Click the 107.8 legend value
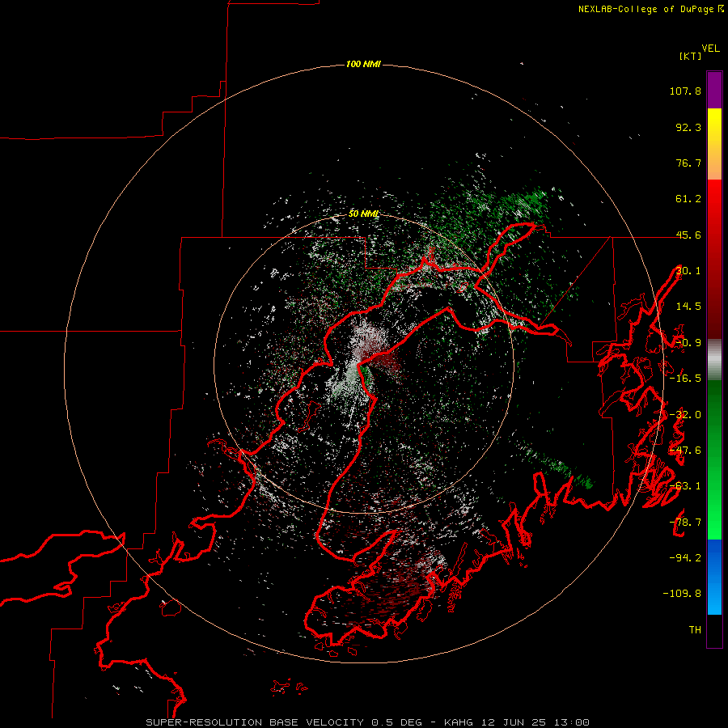Screen dimensions: 728x728 [x=685, y=91]
